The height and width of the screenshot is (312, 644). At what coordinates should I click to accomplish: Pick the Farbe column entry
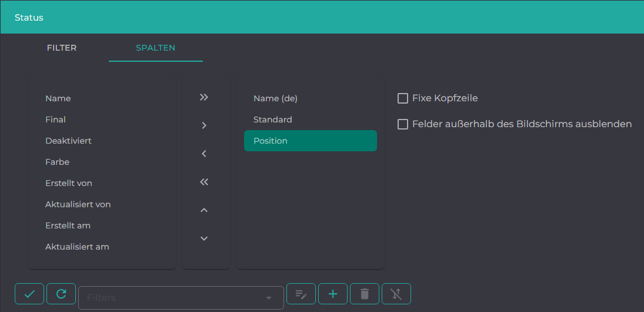pos(102,162)
